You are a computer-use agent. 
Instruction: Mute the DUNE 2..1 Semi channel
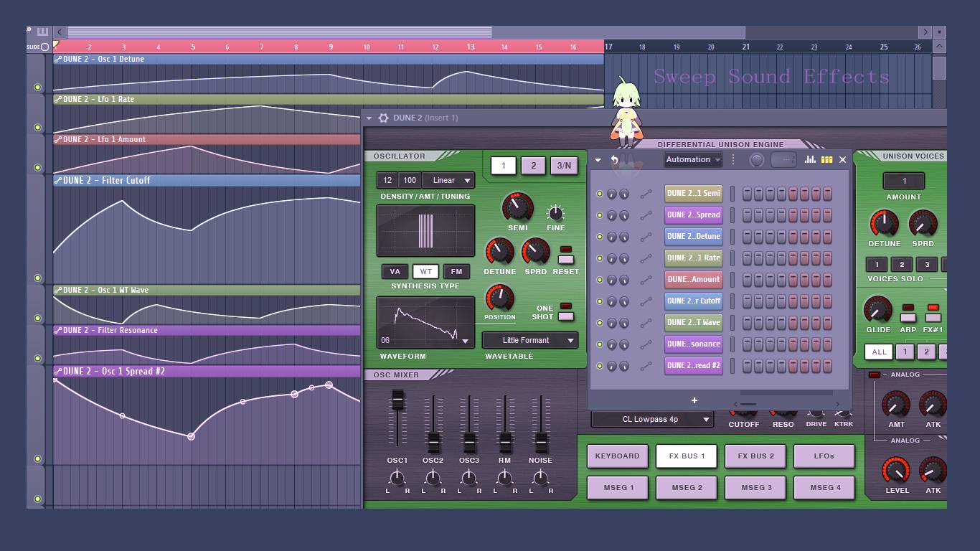pos(600,194)
